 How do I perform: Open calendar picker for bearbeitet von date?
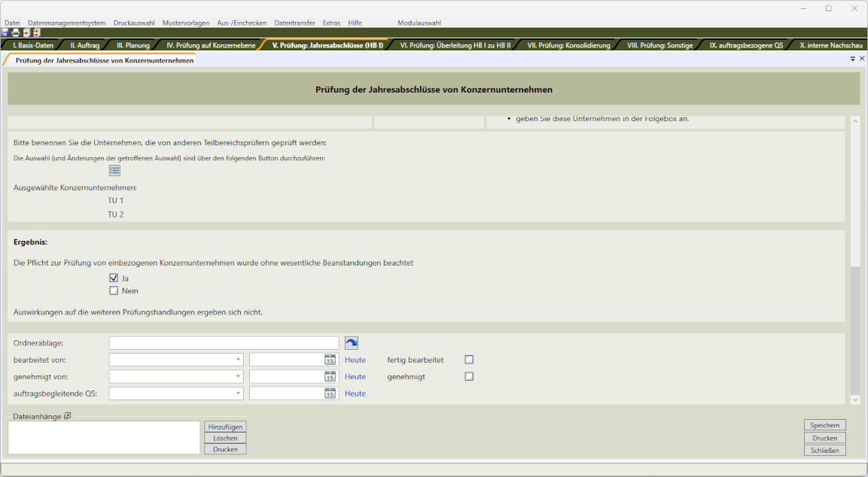click(x=330, y=360)
